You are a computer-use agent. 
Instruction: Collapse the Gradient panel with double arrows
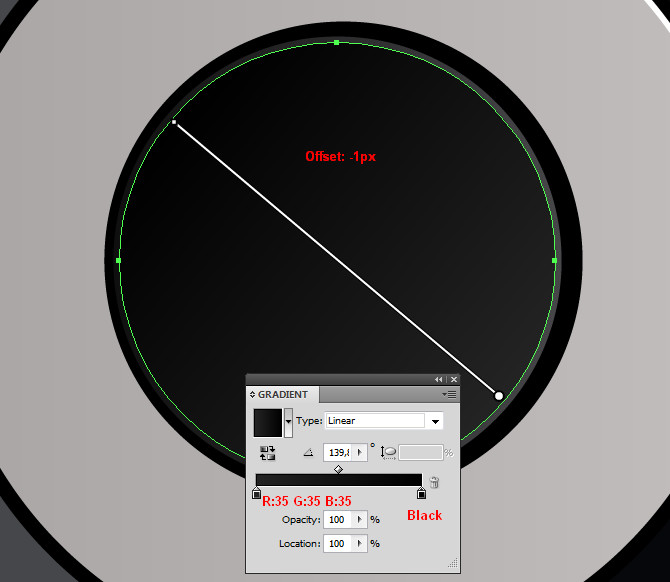pos(438,379)
